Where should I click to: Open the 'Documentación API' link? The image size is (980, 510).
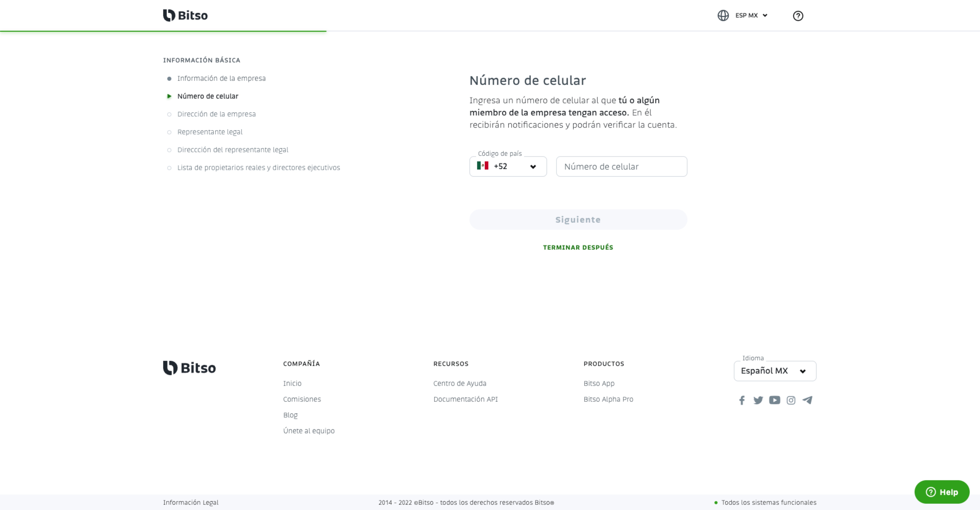465,399
